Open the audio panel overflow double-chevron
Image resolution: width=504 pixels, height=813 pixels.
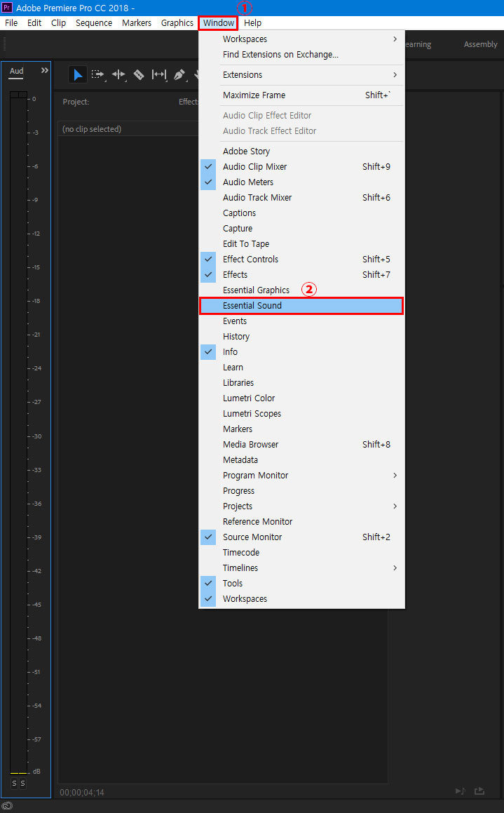[45, 71]
